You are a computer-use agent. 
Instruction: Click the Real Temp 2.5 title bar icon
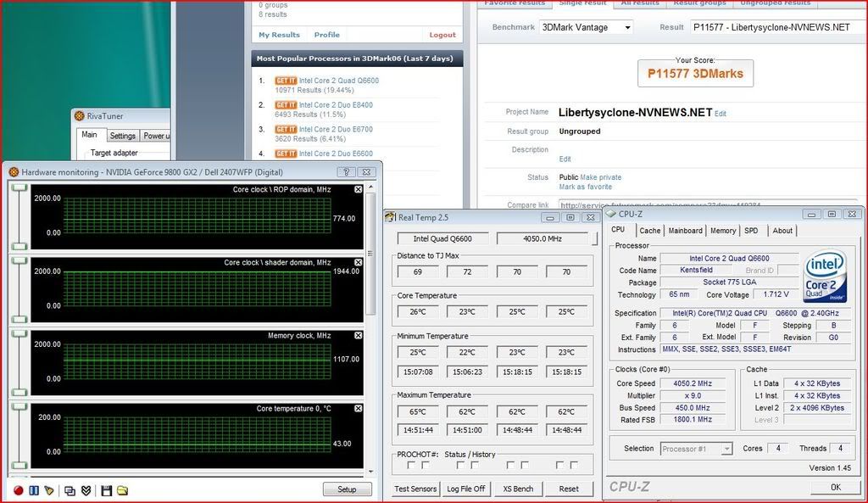pyautogui.click(x=390, y=217)
